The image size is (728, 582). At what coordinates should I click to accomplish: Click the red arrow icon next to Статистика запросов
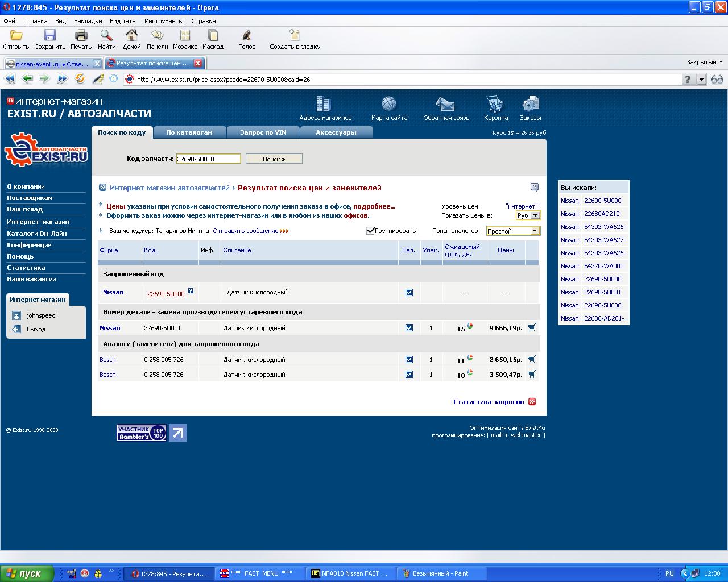(x=532, y=401)
